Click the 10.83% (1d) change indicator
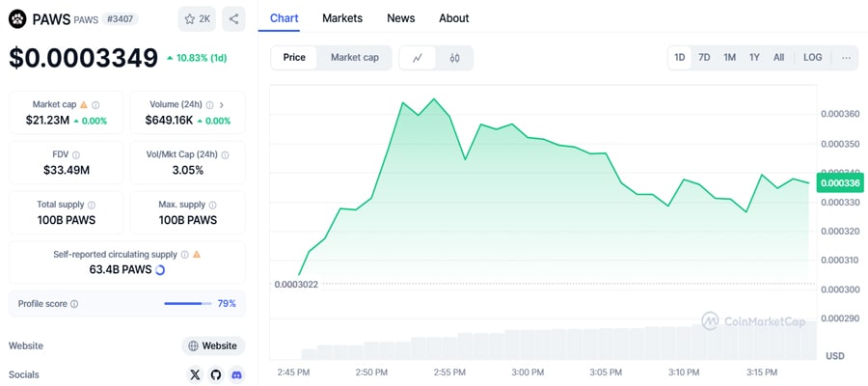Image resolution: width=868 pixels, height=386 pixels. pyautogui.click(x=197, y=58)
